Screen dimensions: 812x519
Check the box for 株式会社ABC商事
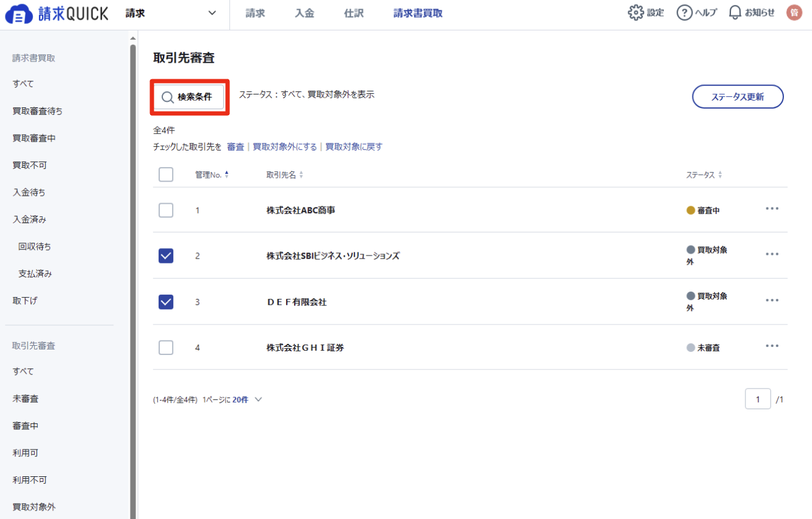pyautogui.click(x=166, y=210)
